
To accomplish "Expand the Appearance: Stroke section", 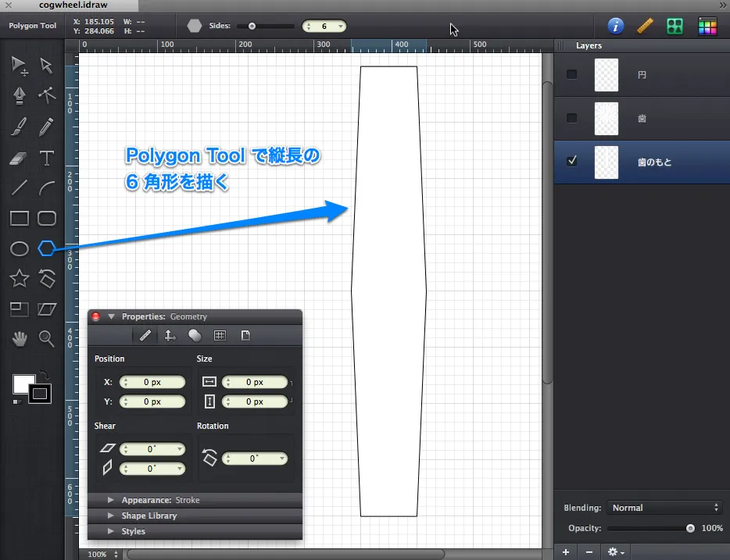I will (x=111, y=500).
